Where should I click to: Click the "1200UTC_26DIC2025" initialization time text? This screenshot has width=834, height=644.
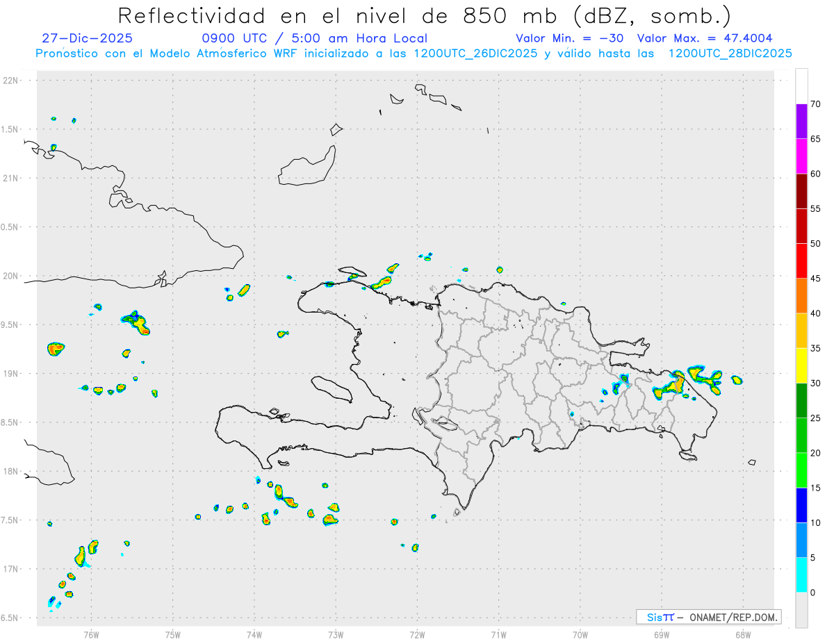tap(475, 53)
